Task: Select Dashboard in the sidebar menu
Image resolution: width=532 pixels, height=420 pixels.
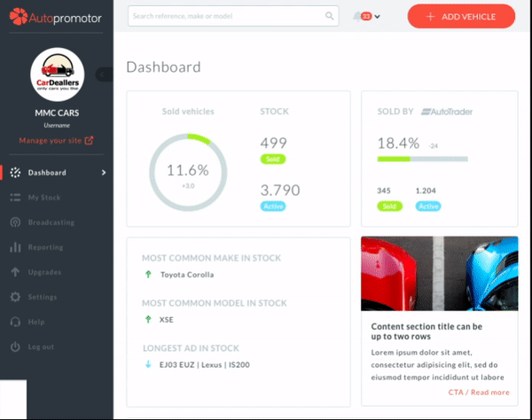Action: [x=46, y=173]
